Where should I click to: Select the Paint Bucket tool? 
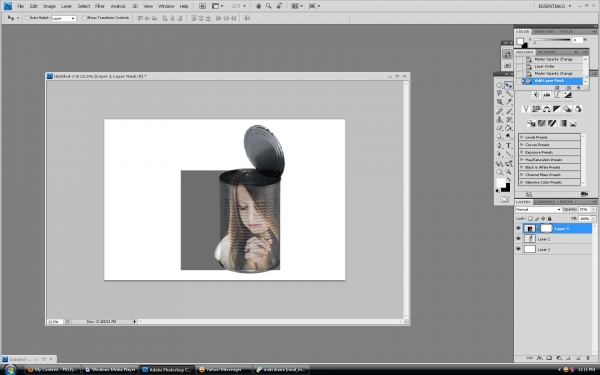click(x=509, y=128)
